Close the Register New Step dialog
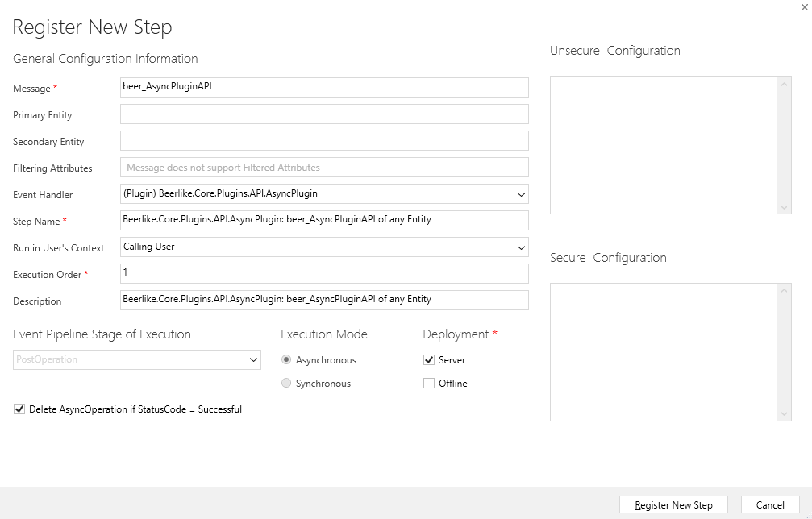Image resolution: width=812 pixels, height=519 pixels. (803, 6)
